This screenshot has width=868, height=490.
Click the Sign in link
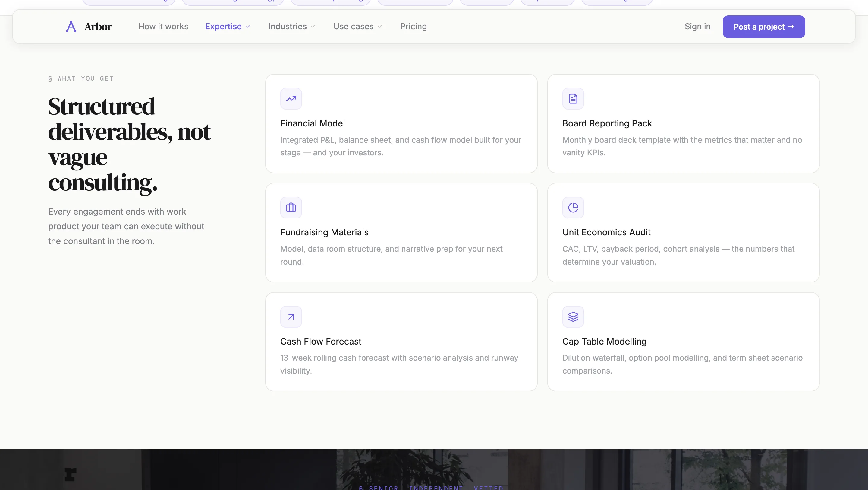coord(697,26)
